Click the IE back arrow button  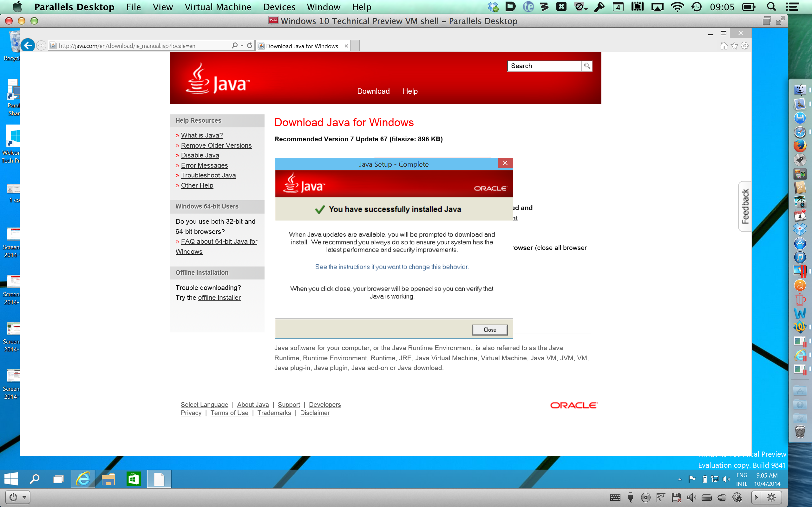click(x=28, y=45)
